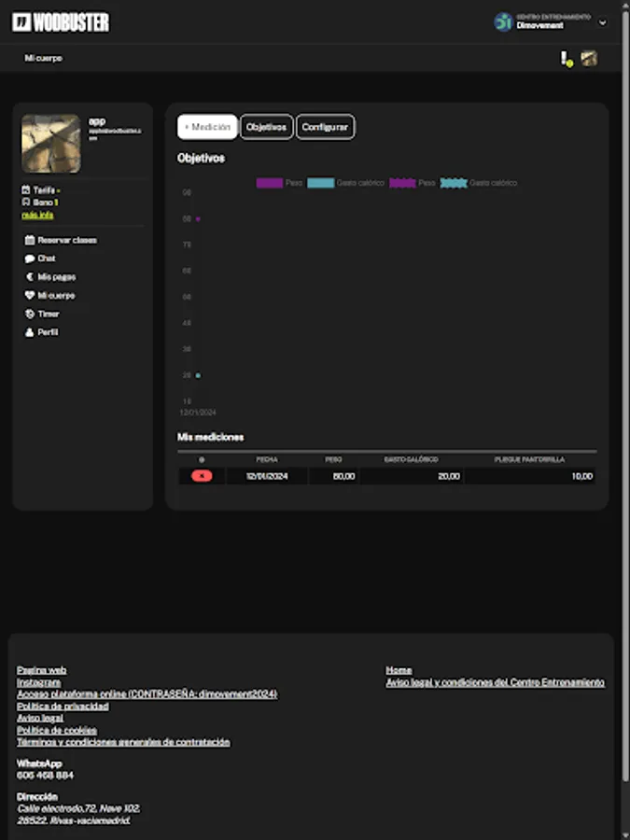
Task: Open Política de cookies link
Action: [x=57, y=731]
